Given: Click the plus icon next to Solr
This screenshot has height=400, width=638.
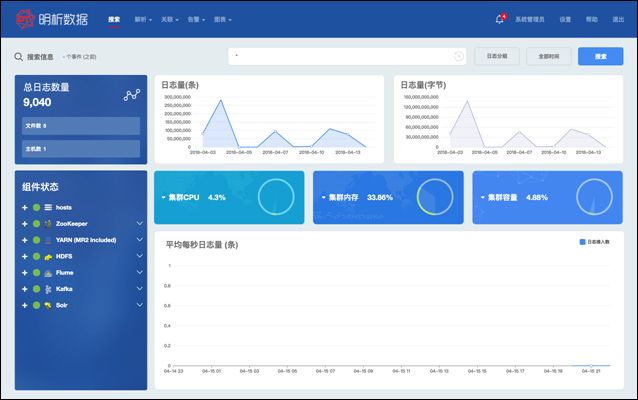Looking at the screenshot, I should tap(25, 305).
